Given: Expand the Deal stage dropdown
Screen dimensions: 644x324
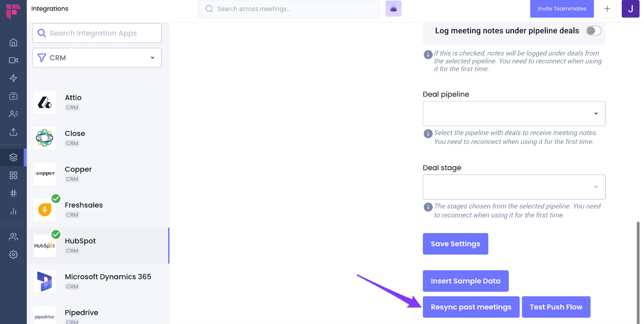Looking at the screenshot, I should coord(514,187).
